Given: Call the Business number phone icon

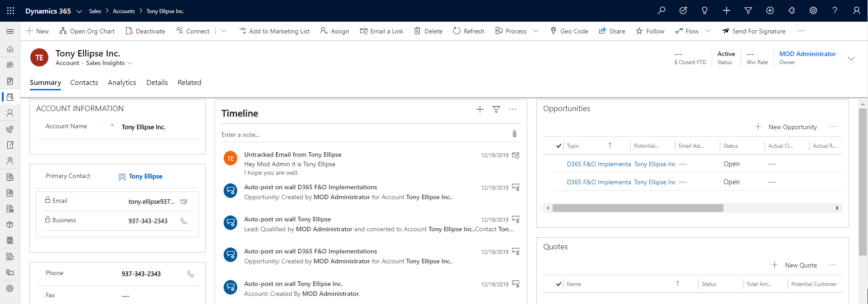Looking at the screenshot, I should click(x=184, y=221).
